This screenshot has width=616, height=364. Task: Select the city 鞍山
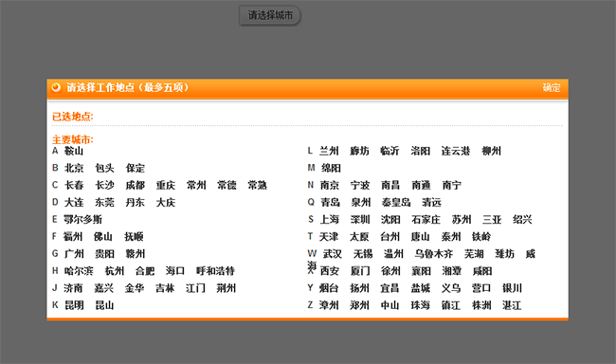tap(74, 151)
